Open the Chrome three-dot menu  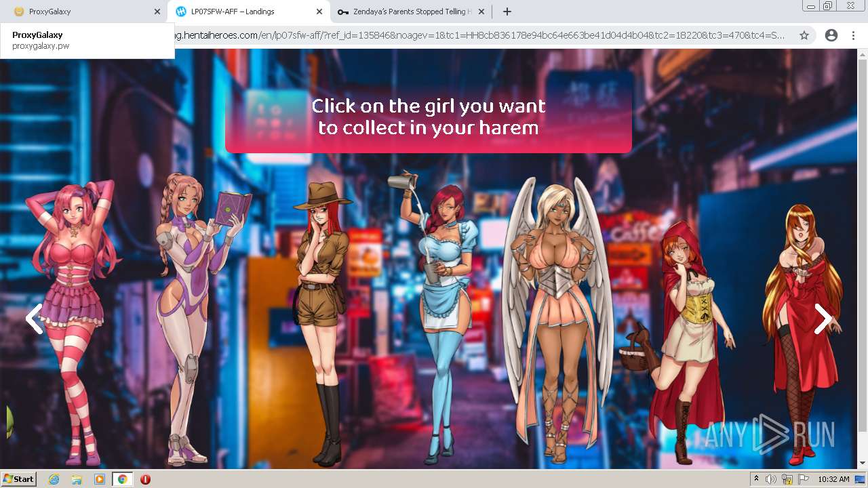point(853,35)
